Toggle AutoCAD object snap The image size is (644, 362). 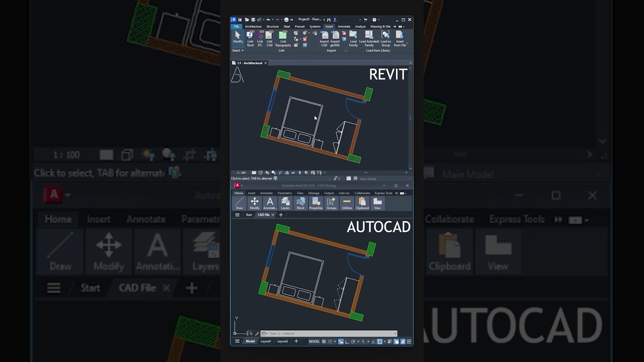tap(379, 341)
